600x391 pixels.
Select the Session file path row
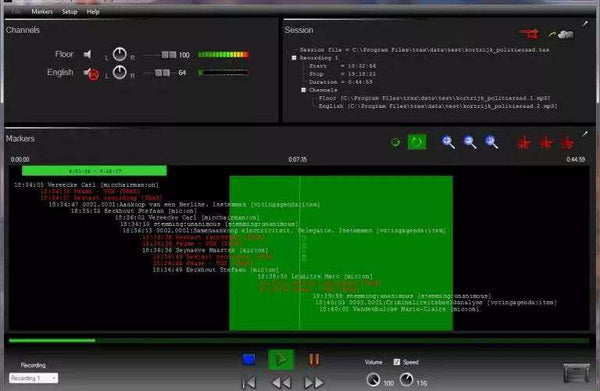[424, 50]
